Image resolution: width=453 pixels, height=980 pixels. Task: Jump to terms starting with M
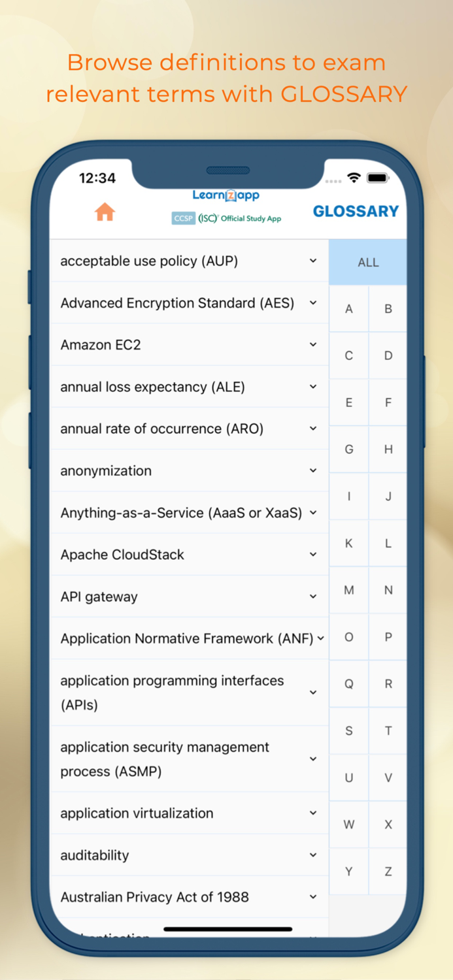[348, 589]
